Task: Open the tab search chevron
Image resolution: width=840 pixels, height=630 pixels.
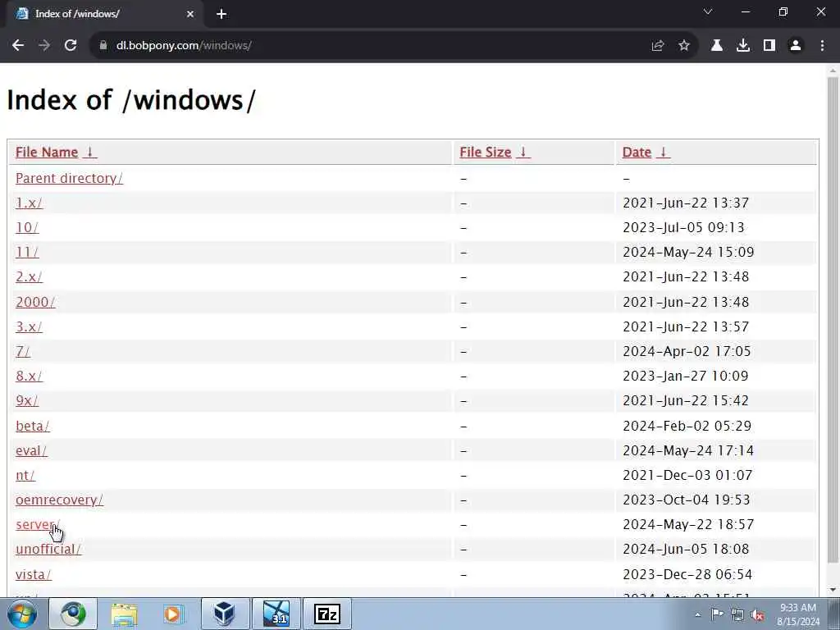Action: (x=708, y=11)
